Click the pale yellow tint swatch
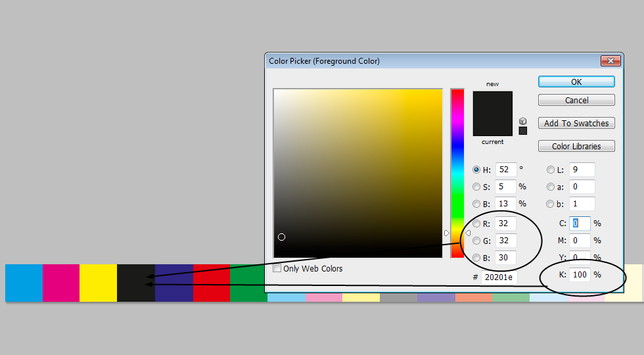Screen dimensions: 644x355 coord(361,297)
